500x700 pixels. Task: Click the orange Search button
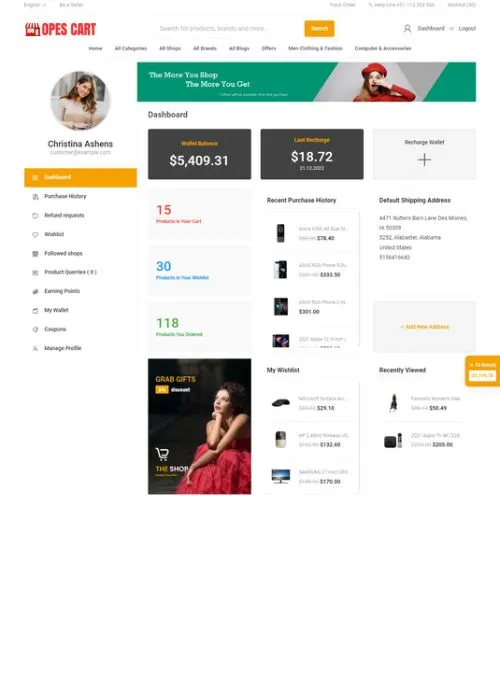tap(319, 29)
